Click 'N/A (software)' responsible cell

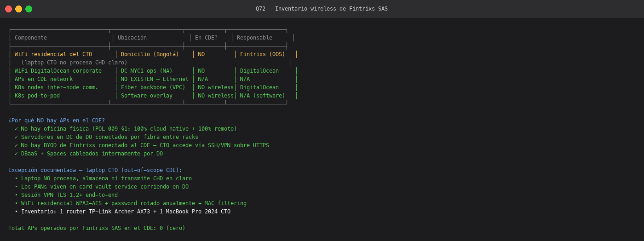263,96
